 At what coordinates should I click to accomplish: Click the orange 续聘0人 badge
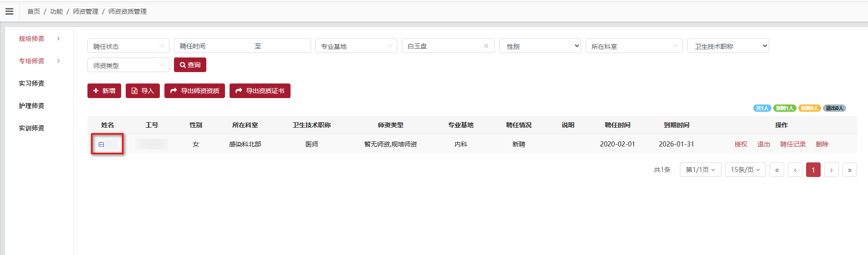809,108
